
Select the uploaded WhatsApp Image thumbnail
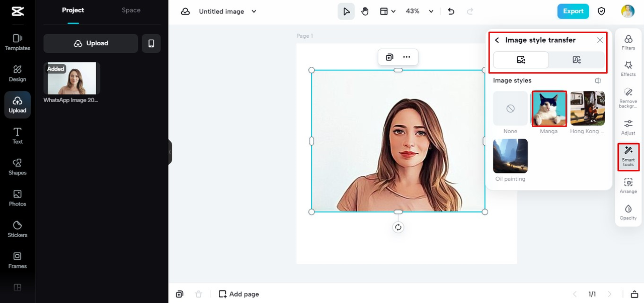point(71,78)
